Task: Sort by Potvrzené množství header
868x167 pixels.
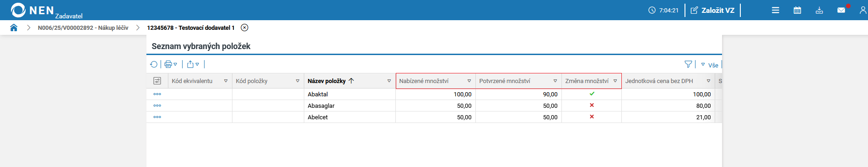Action: pos(505,81)
